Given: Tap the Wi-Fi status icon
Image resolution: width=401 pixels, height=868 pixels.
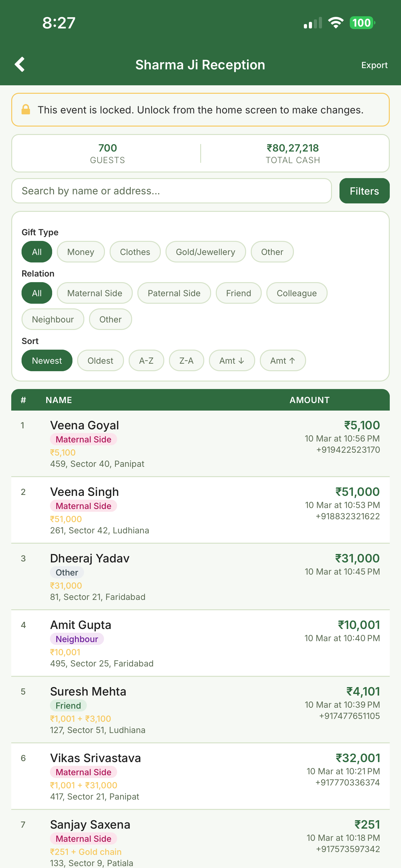Looking at the screenshot, I should (336, 23).
